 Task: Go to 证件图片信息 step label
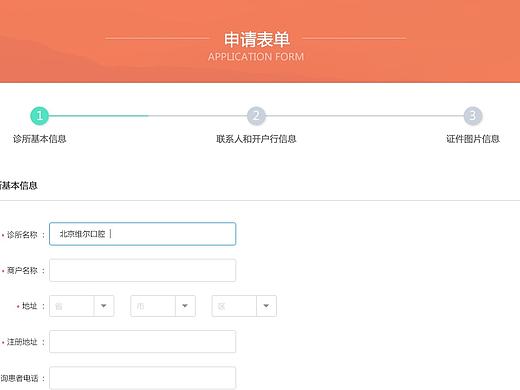(473, 139)
